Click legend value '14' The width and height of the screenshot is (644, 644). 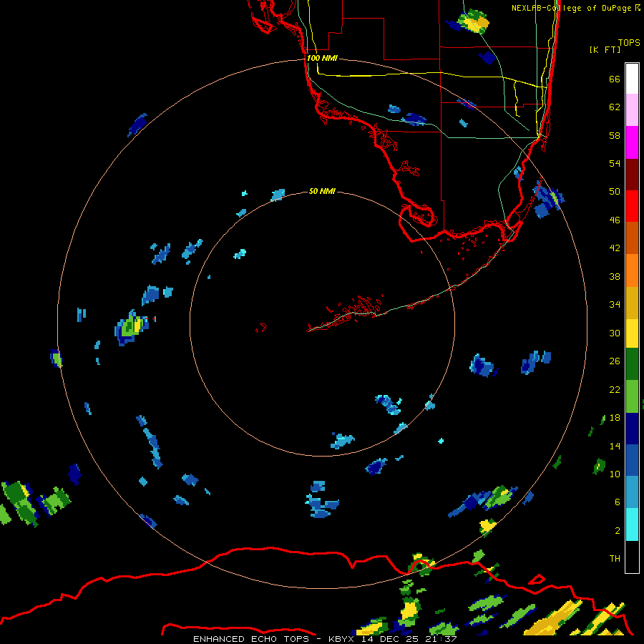615,446
